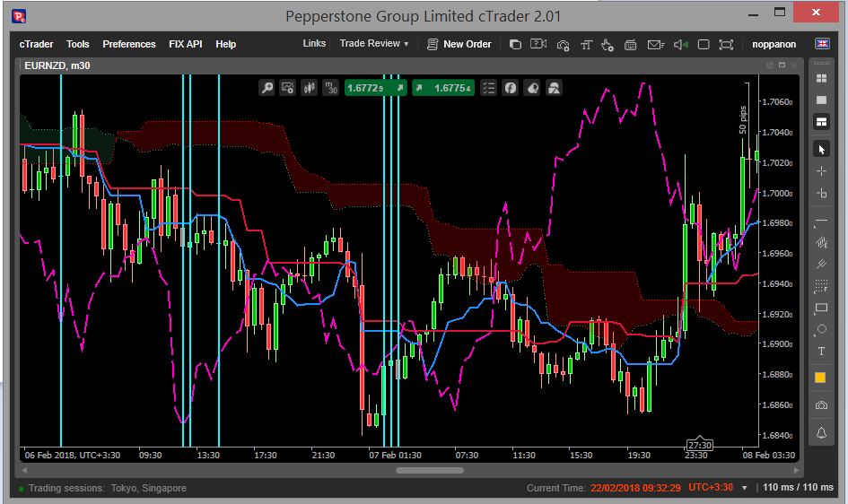848x504 pixels.
Task: Open the QuickTrade click settings icon
Action: tap(608, 45)
